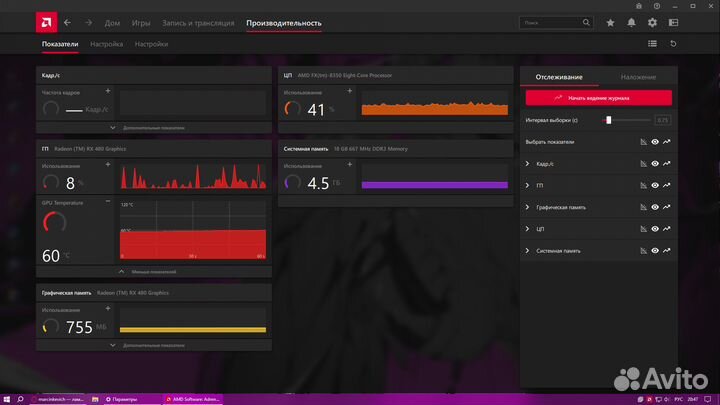
Task: Toggle eye visibility for Кадр/с row
Action: (655, 163)
